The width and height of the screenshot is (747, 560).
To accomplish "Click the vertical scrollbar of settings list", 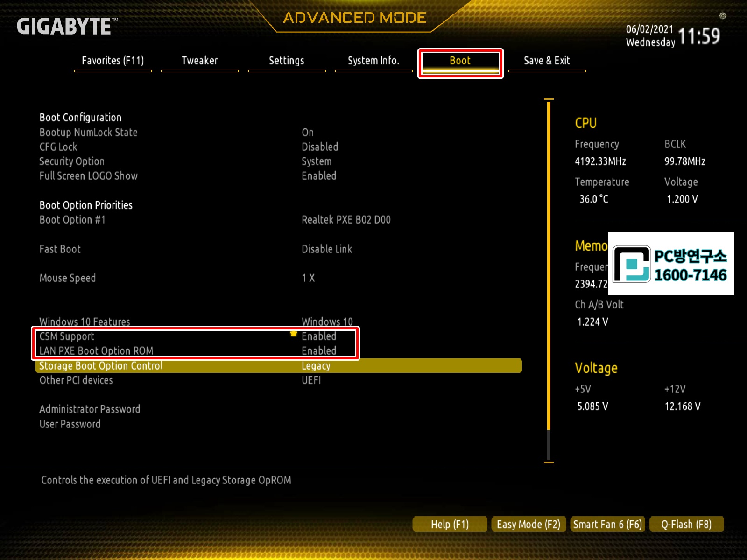I will 549,280.
